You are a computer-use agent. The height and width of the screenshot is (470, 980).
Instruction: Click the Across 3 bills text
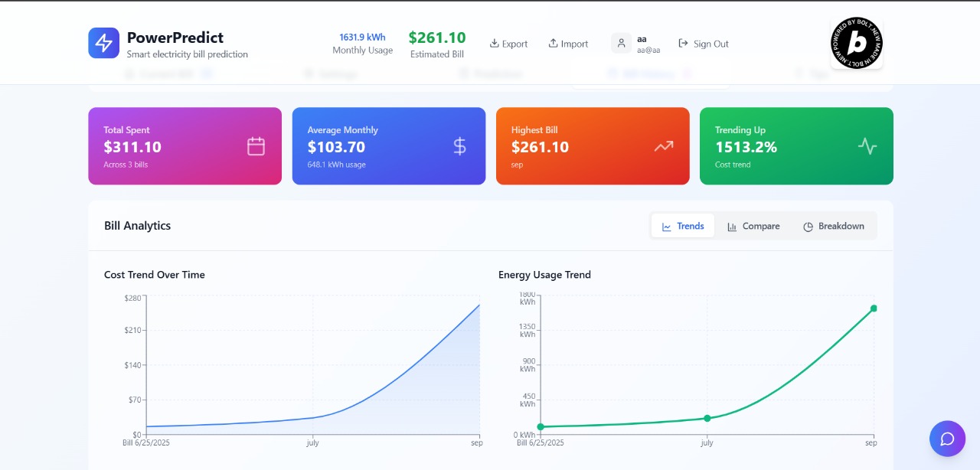click(126, 165)
